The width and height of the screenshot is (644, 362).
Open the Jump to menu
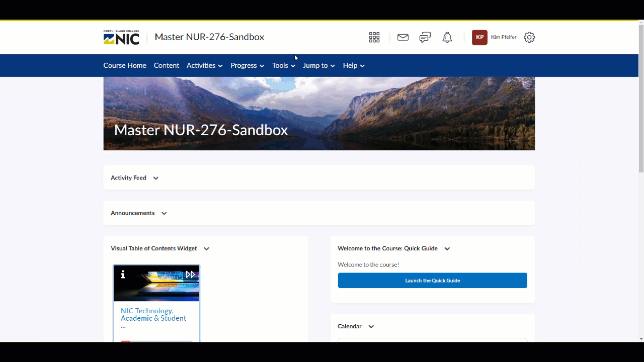319,65
